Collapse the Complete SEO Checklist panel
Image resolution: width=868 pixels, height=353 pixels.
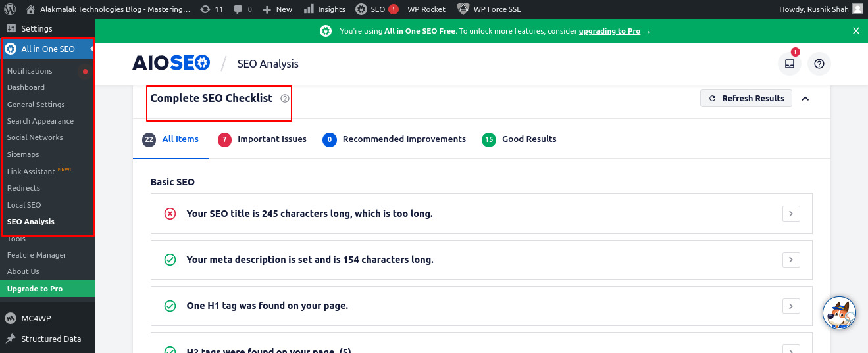pyautogui.click(x=805, y=99)
